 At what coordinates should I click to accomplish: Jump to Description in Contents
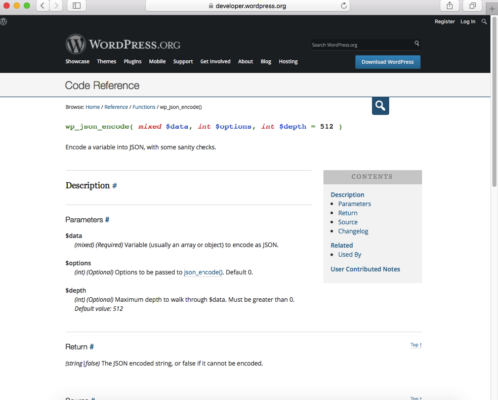347,195
